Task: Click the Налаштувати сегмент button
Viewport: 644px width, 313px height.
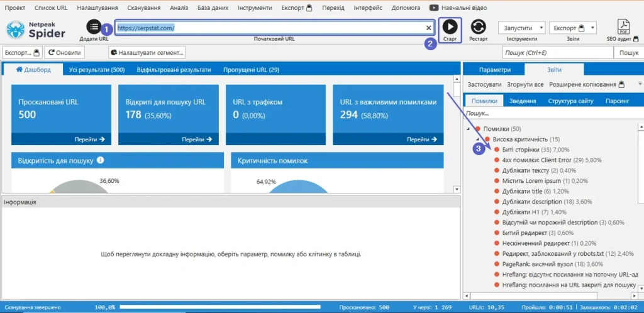Action: [147, 53]
